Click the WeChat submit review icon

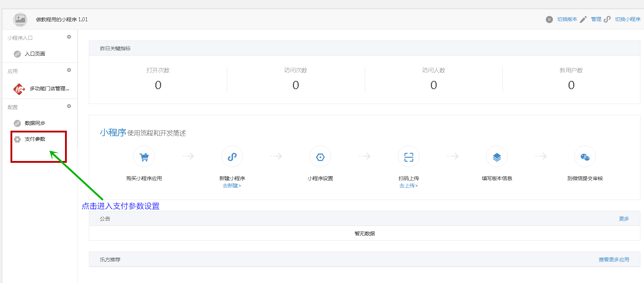(x=585, y=157)
